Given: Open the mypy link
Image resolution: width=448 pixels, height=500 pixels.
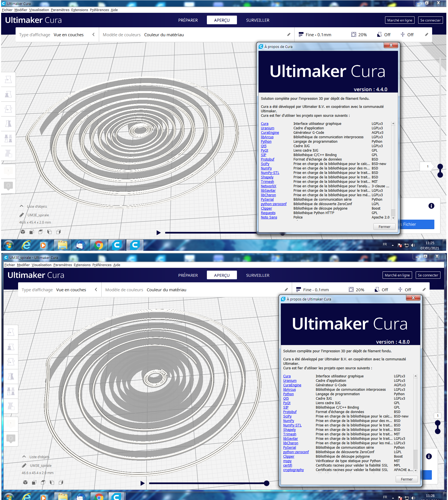Looking at the screenshot, I should click(x=287, y=461).
